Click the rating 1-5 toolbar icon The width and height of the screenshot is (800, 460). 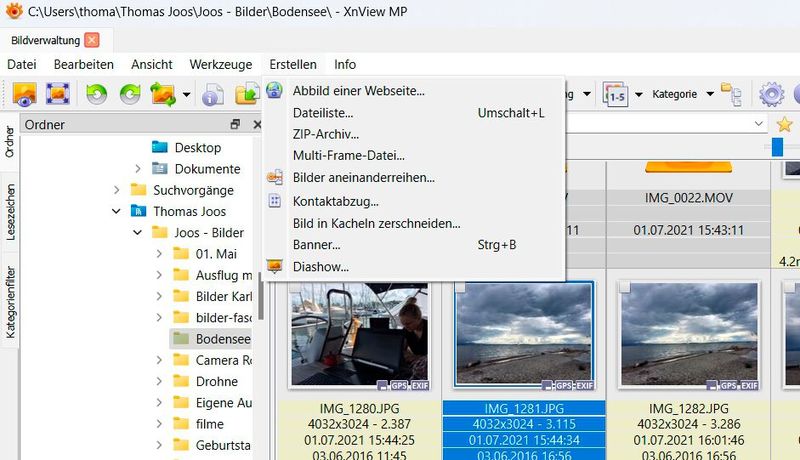(x=615, y=94)
